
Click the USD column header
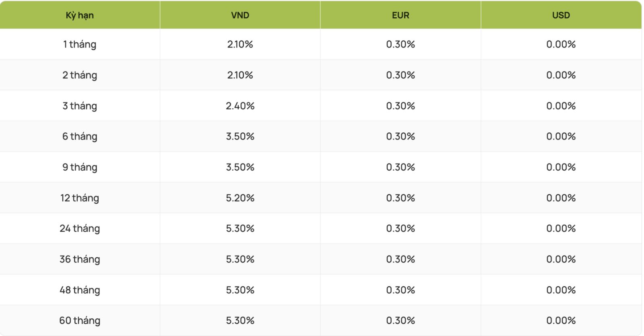tap(561, 15)
